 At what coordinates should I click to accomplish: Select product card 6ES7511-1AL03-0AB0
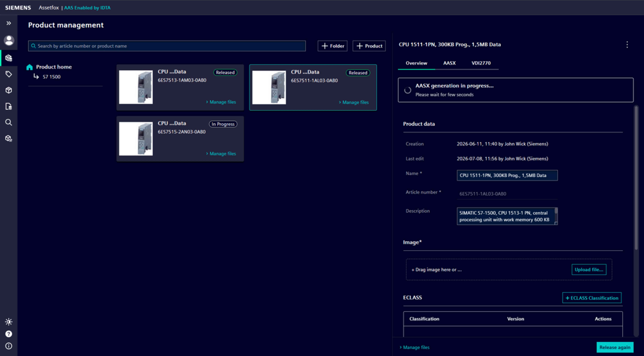point(313,87)
